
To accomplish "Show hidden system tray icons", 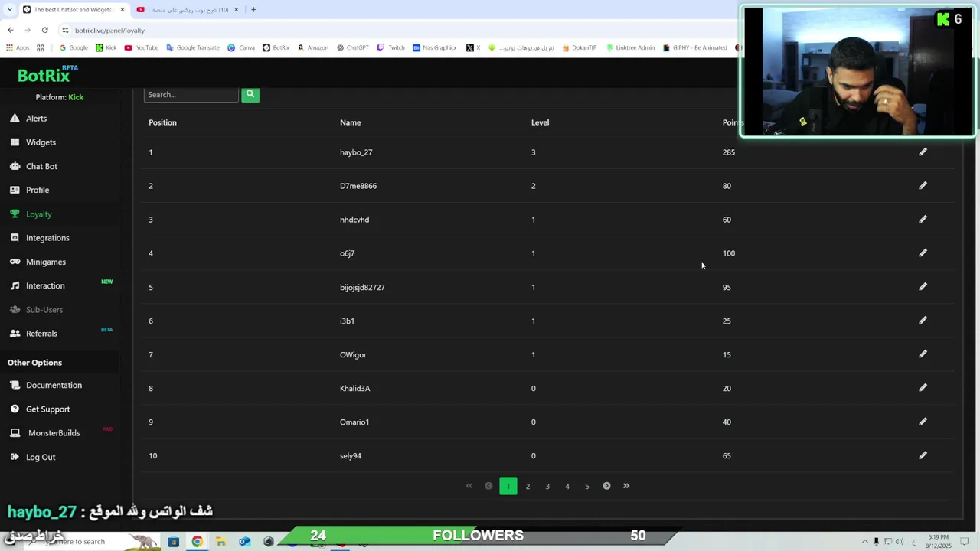I will tap(865, 542).
